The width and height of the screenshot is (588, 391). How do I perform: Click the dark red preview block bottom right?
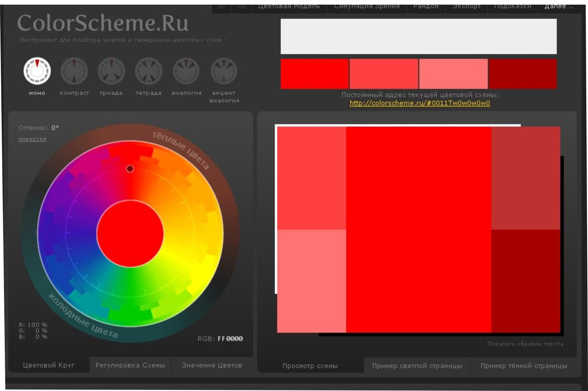tap(526, 281)
